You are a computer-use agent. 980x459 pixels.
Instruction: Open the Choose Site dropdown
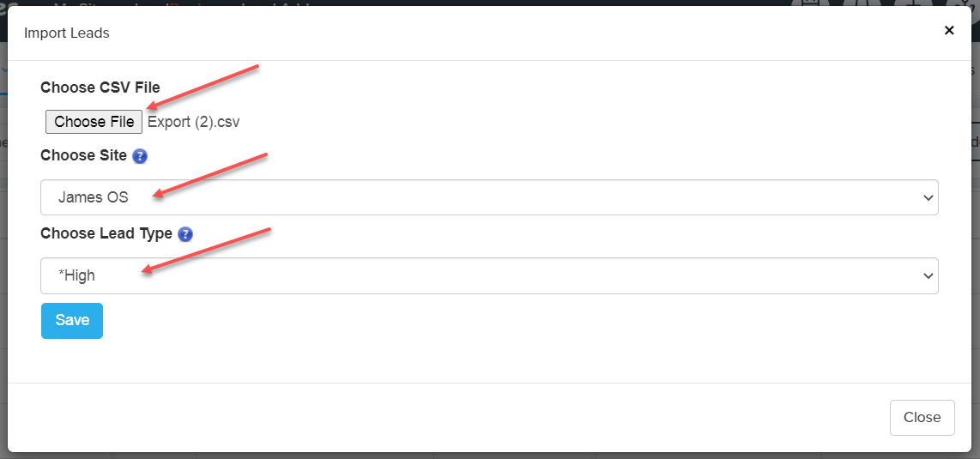[489, 197]
